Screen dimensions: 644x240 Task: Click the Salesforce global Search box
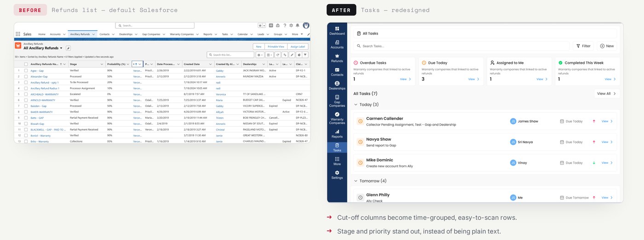click(155, 26)
